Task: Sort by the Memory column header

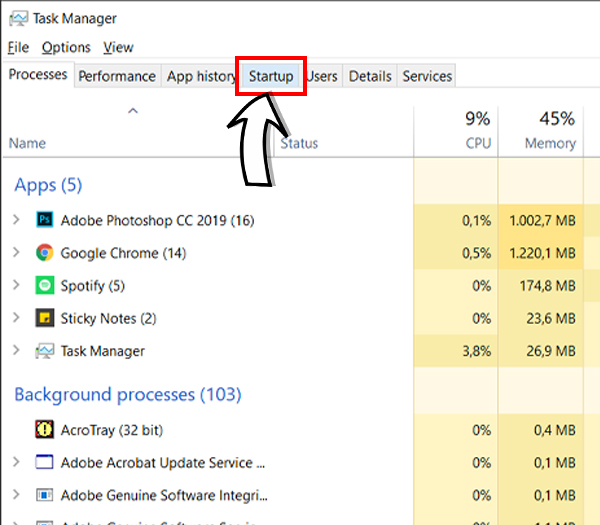Action: [550, 143]
